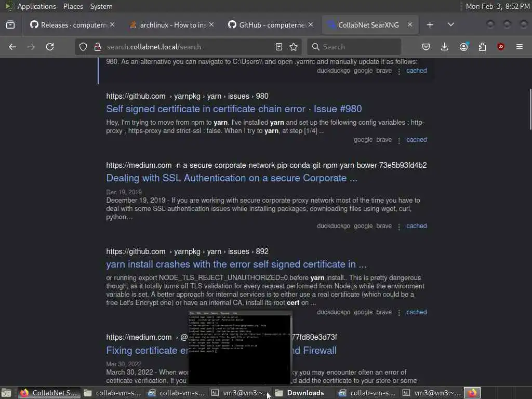
Task: Select the CollabNet SearXNG tab
Action: tap(365, 25)
